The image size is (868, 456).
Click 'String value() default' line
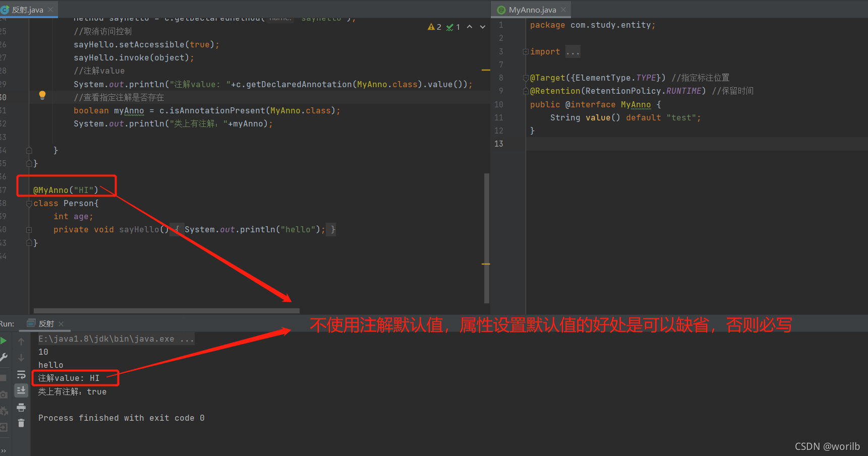pos(605,117)
